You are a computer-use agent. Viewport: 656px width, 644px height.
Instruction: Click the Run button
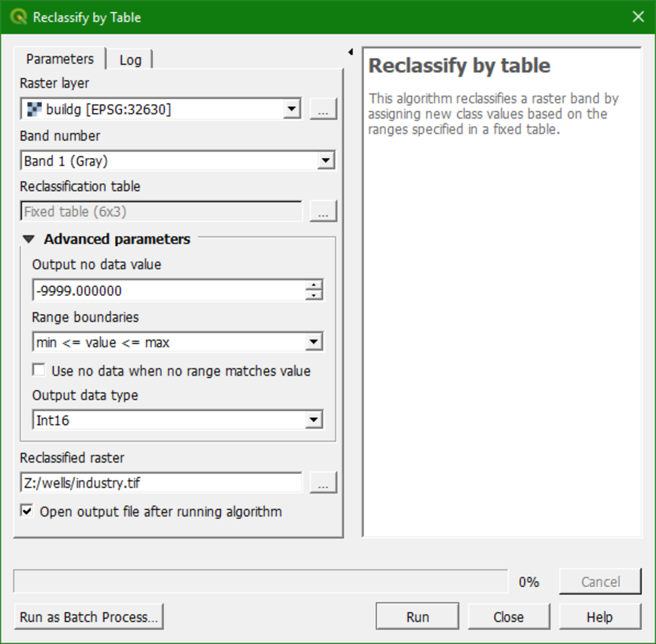(417, 617)
